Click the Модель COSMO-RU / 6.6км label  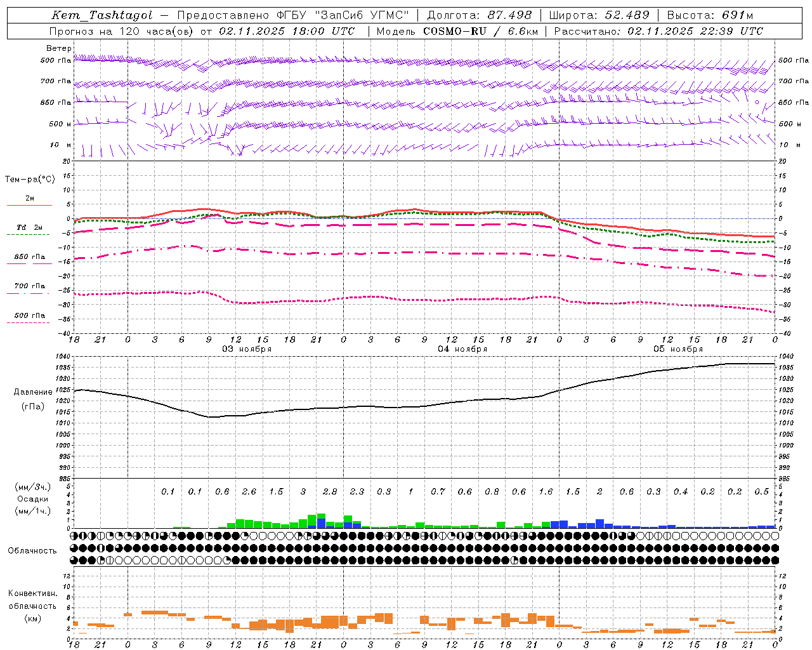click(457, 31)
